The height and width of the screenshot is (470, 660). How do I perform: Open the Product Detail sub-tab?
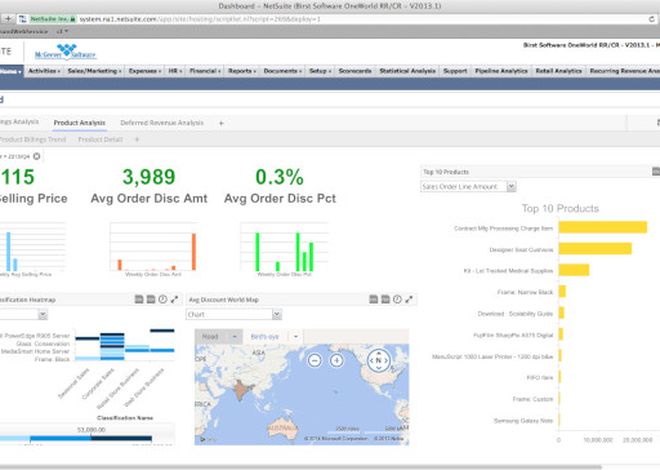pos(100,139)
